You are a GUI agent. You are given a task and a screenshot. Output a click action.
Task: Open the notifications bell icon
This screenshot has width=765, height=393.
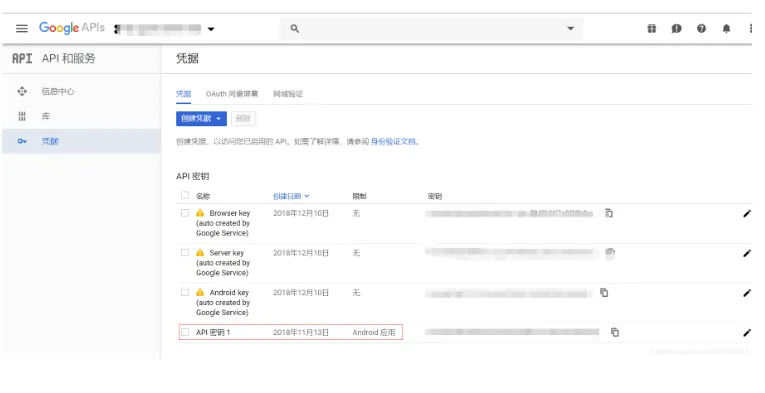point(726,28)
